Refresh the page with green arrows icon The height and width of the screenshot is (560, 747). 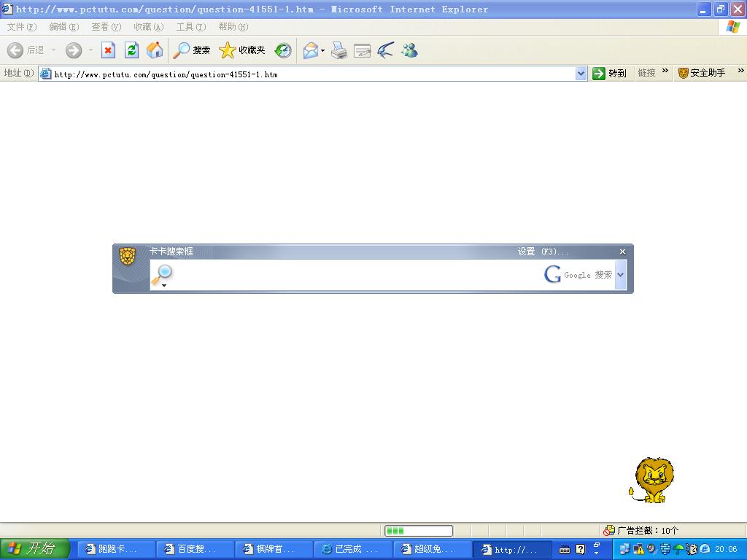point(131,50)
